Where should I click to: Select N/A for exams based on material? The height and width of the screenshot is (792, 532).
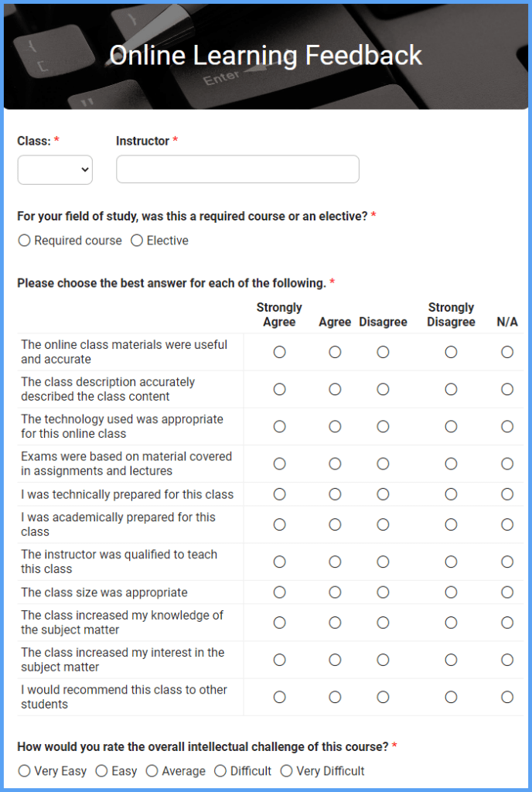[507, 463]
